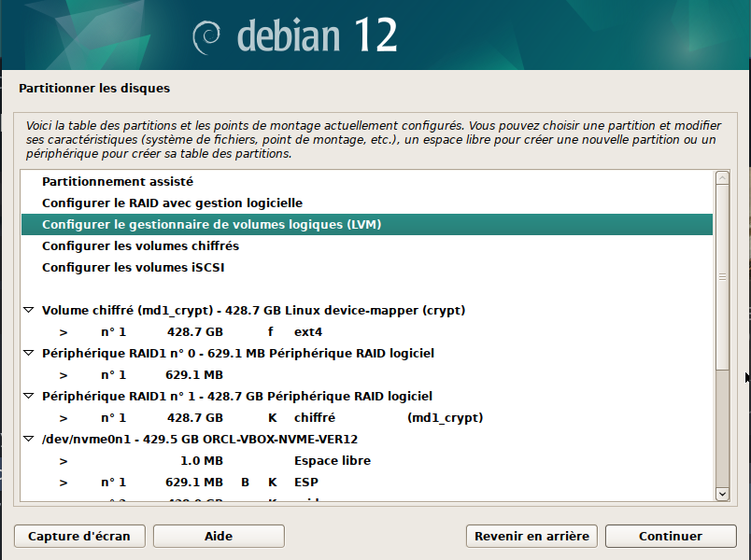Open Configurer les volumes chiffrés
The height and width of the screenshot is (560, 751).
[x=367, y=246]
